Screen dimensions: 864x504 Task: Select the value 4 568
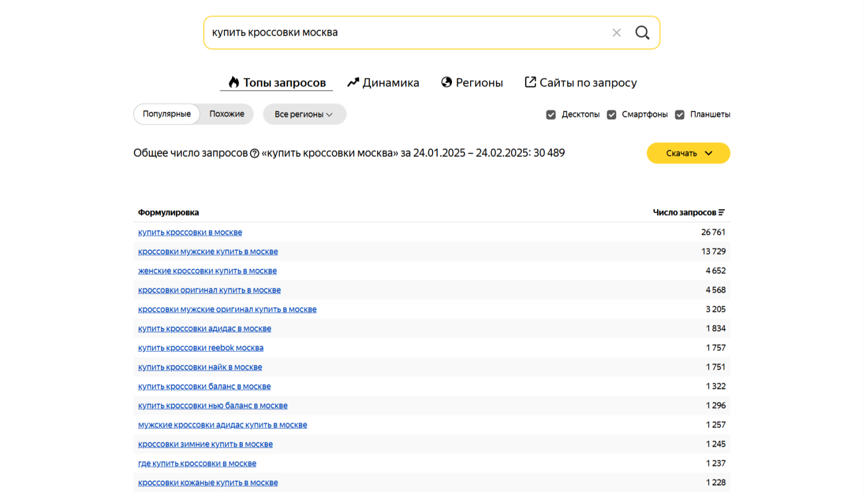pyautogui.click(x=716, y=290)
